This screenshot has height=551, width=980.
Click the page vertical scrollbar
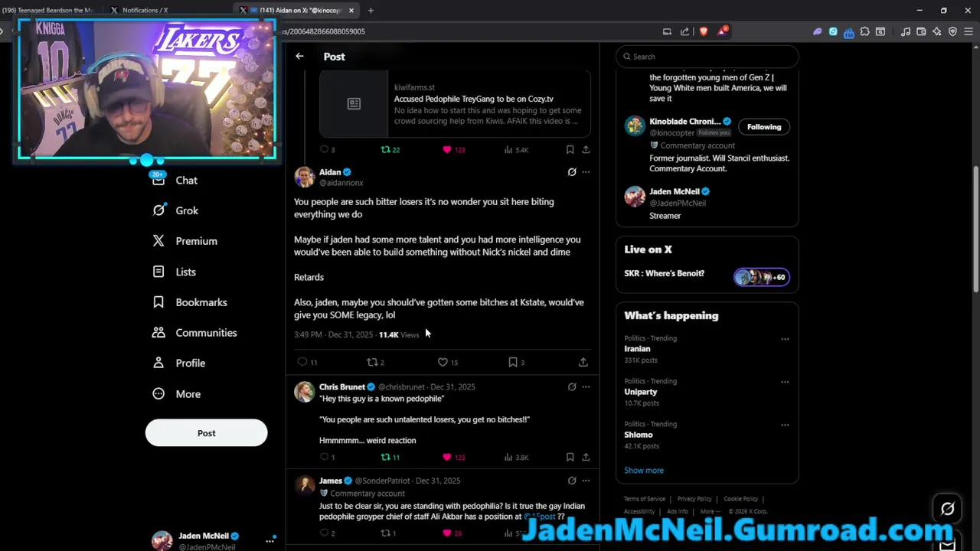975,230
